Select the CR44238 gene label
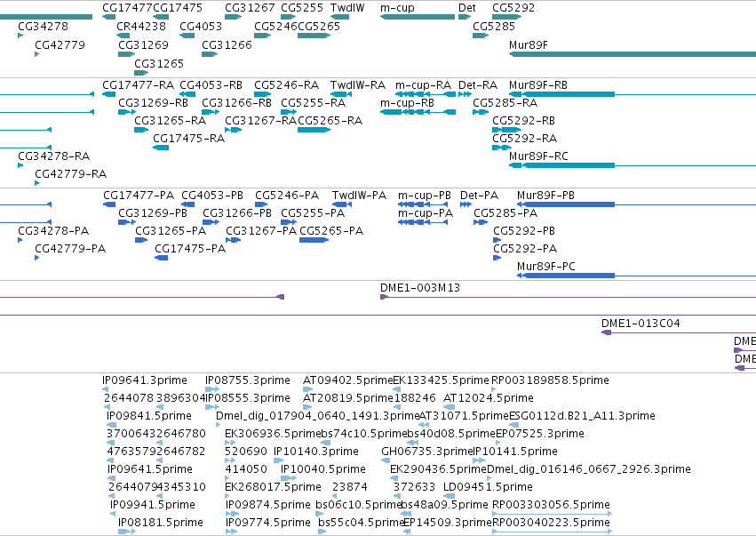The image size is (756, 536). [x=140, y=27]
